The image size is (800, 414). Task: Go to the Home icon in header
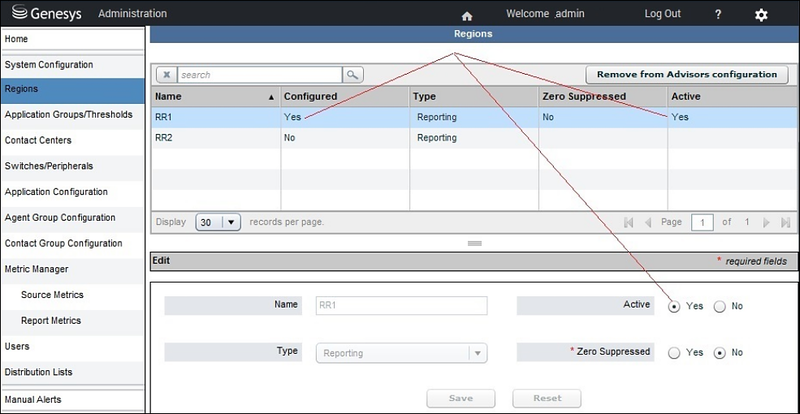[466, 16]
